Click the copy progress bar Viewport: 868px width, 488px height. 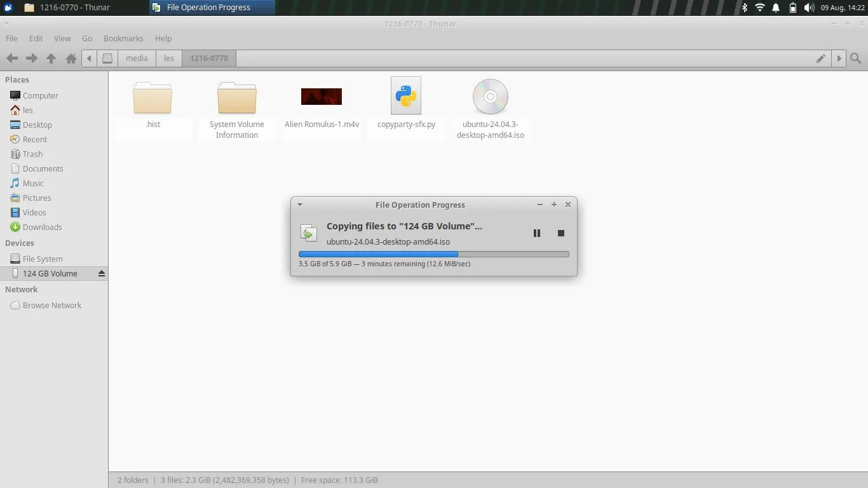tap(434, 254)
